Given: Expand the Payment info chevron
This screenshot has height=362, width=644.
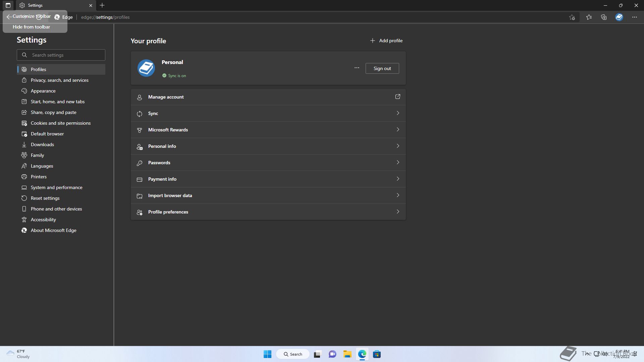Looking at the screenshot, I should (398, 179).
